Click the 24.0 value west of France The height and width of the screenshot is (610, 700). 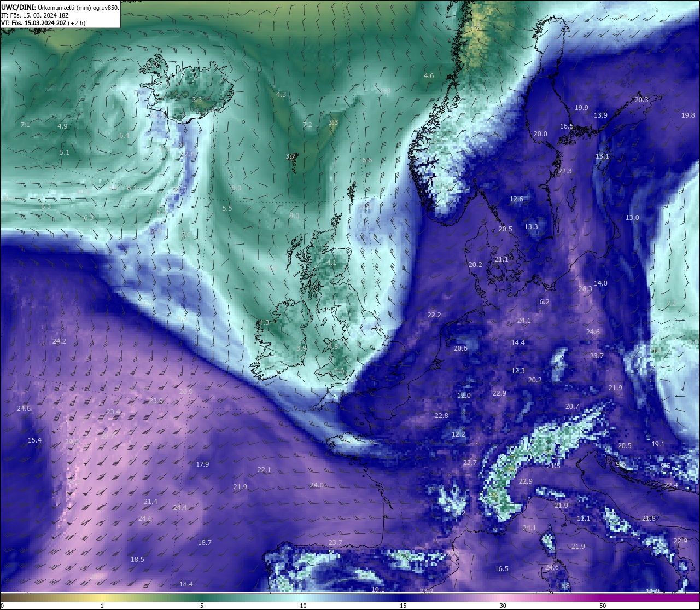(317, 485)
